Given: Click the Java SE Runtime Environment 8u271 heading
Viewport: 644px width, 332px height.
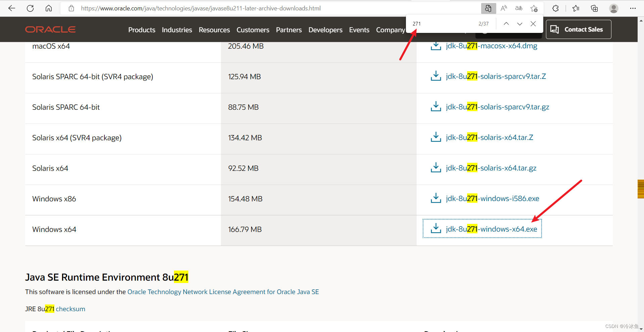Looking at the screenshot, I should (x=107, y=277).
